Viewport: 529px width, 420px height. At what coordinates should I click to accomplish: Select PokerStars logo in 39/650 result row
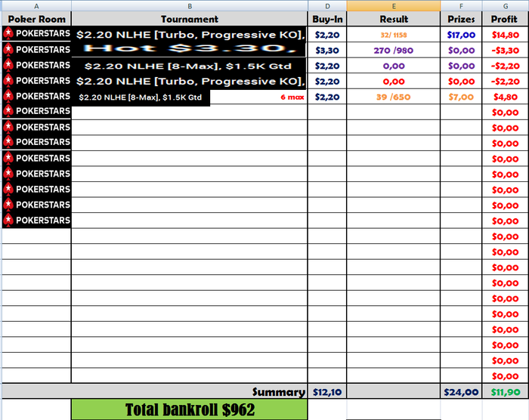pyautogui.click(x=36, y=96)
